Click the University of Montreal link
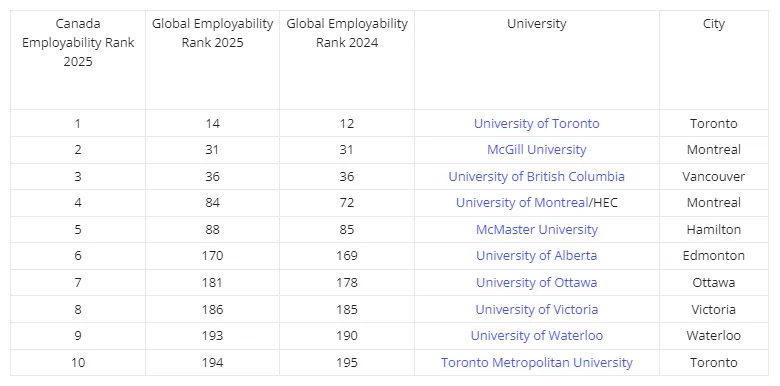Viewport: 780px width, 386px height. [x=522, y=203]
